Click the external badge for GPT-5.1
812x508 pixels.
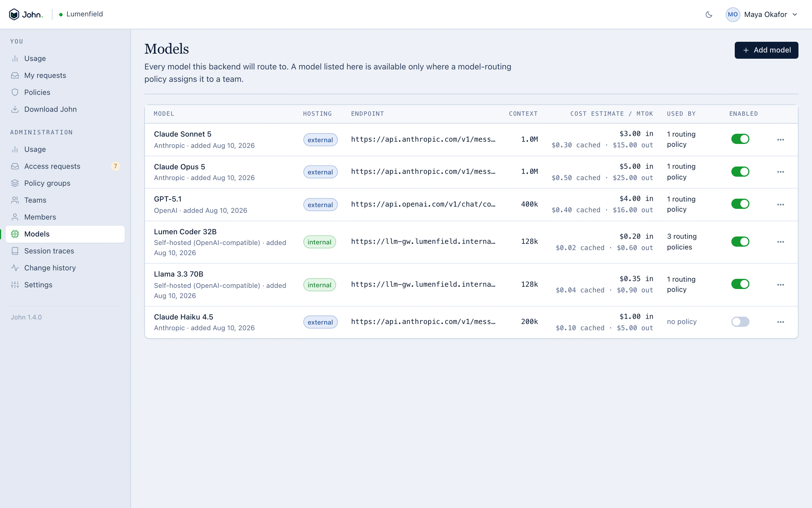click(320, 205)
